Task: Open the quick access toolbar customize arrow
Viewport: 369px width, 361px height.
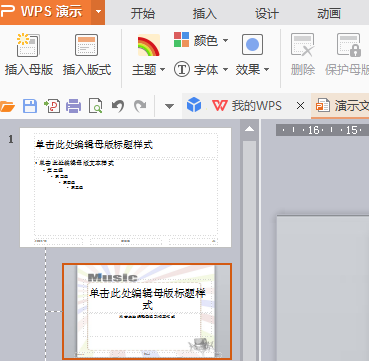Action: [169, 106]
